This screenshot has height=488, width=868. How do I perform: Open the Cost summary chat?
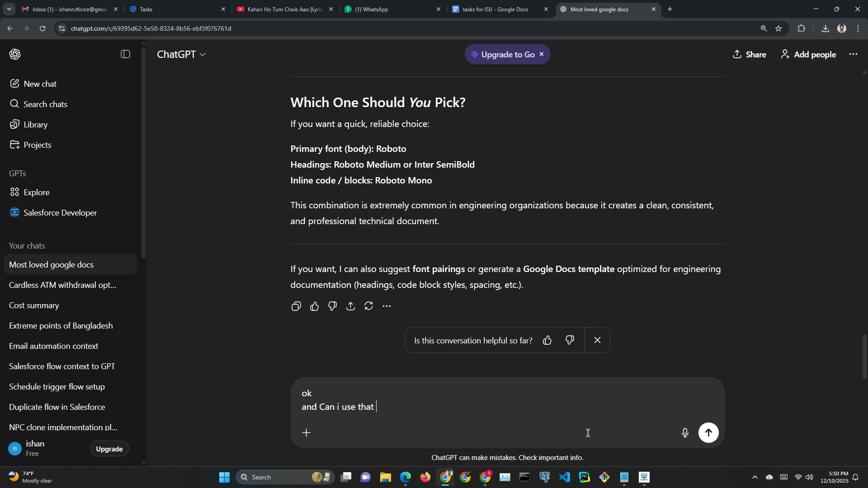pyautogui.click(x=34, y=306)
